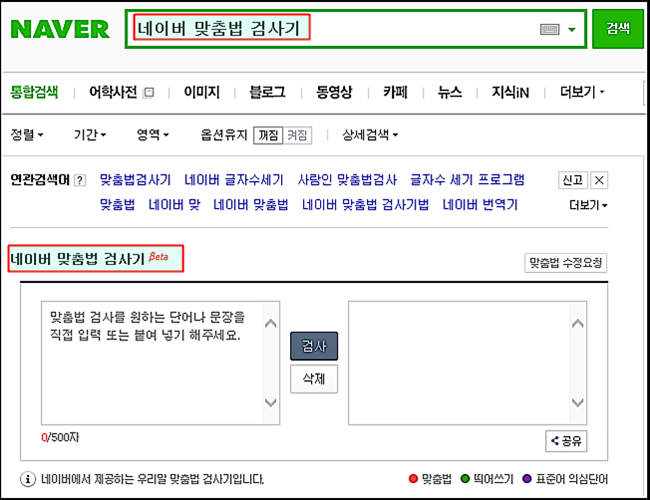Set 옵션유지 to 꺼짐

[268, 135]
